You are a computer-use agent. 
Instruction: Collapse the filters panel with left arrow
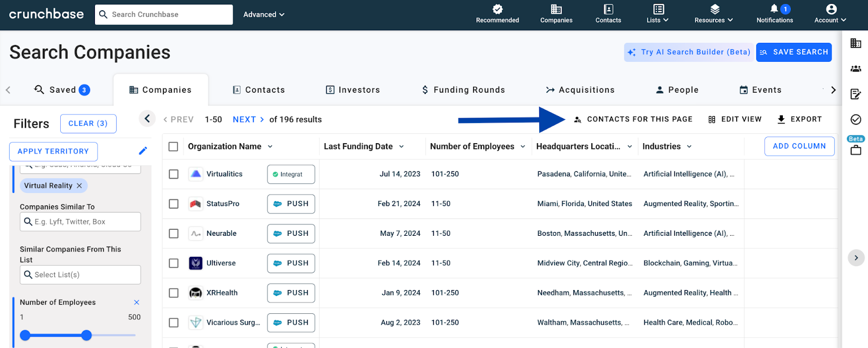coord(147,119)
